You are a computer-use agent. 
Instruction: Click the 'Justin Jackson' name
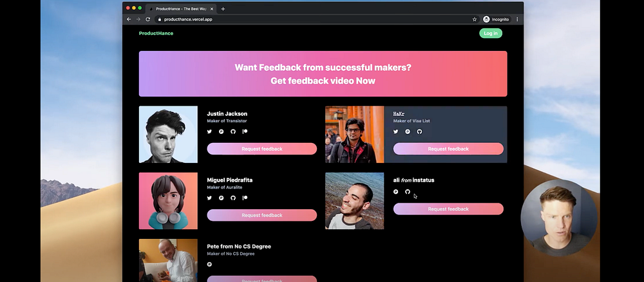point(227,114)
